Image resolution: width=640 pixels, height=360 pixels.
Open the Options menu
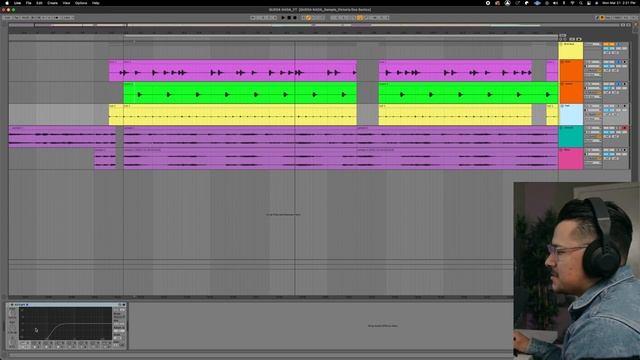pyautogui.click(x=81, y=3)
